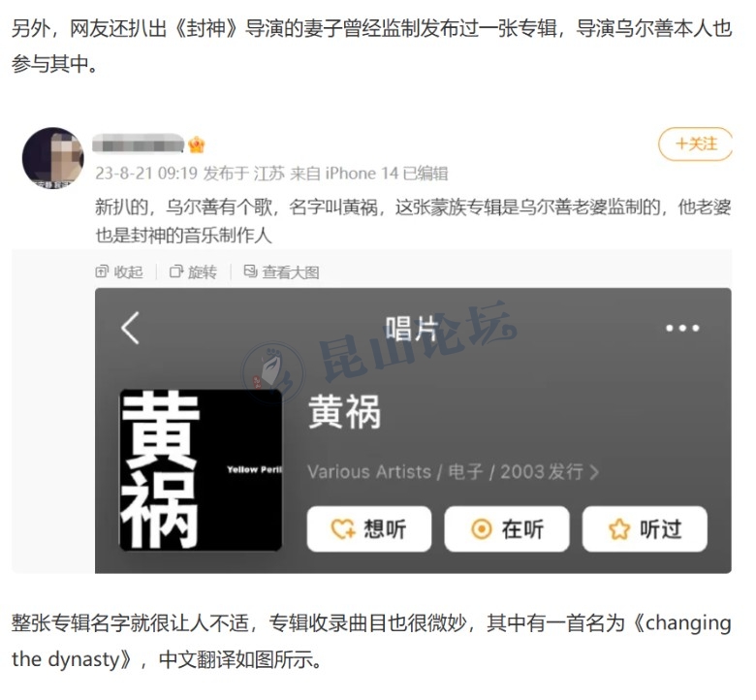Image resolution: width=756 pixels, height=700 pixels.
Task: Click the rotate 旋转 icon
Action: (176, 271)
